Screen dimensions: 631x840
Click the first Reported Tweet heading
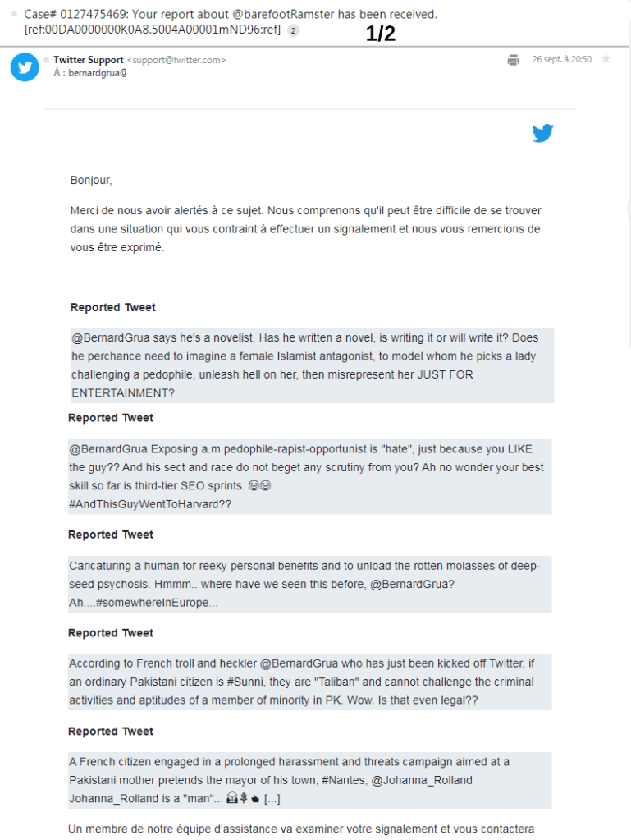point(113,307)
